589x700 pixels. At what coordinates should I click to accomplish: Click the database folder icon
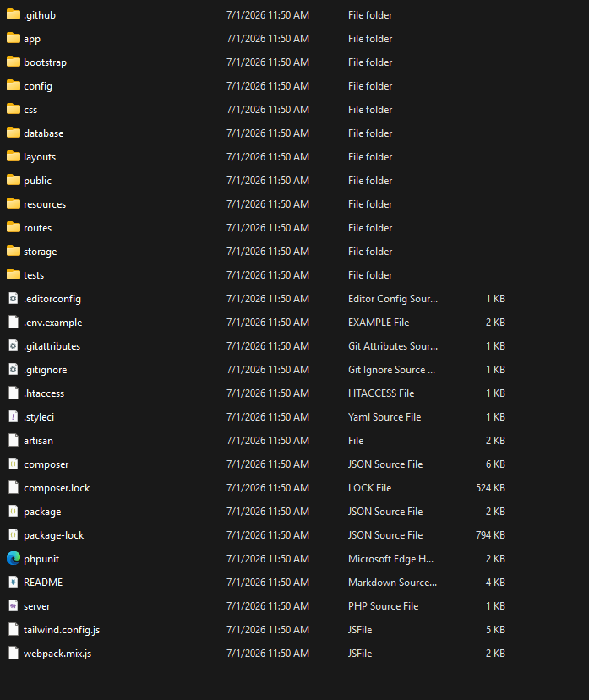tap(14, 133)
